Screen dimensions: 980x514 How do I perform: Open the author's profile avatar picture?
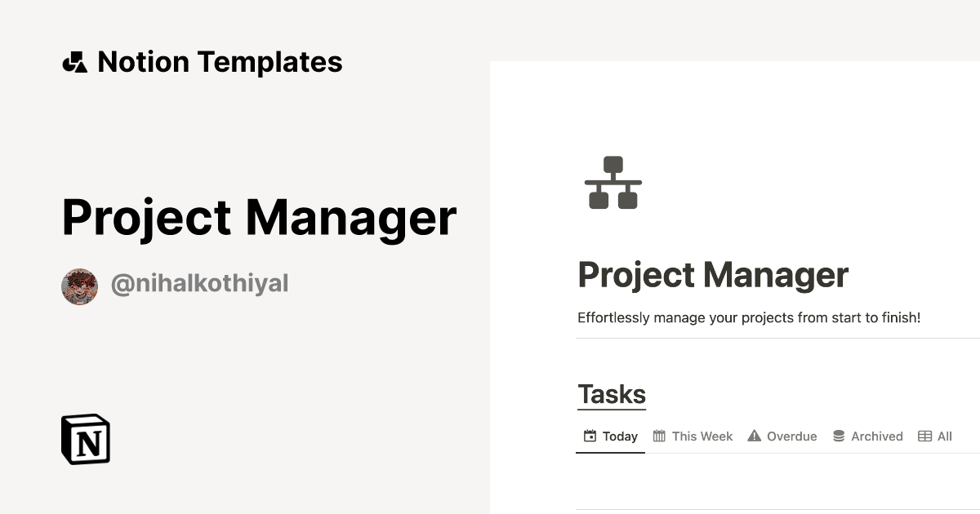tap(79, 286)
